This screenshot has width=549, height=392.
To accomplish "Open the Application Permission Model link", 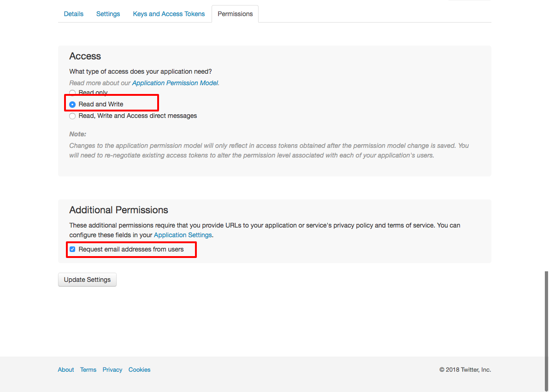I will tap(175, 83).
